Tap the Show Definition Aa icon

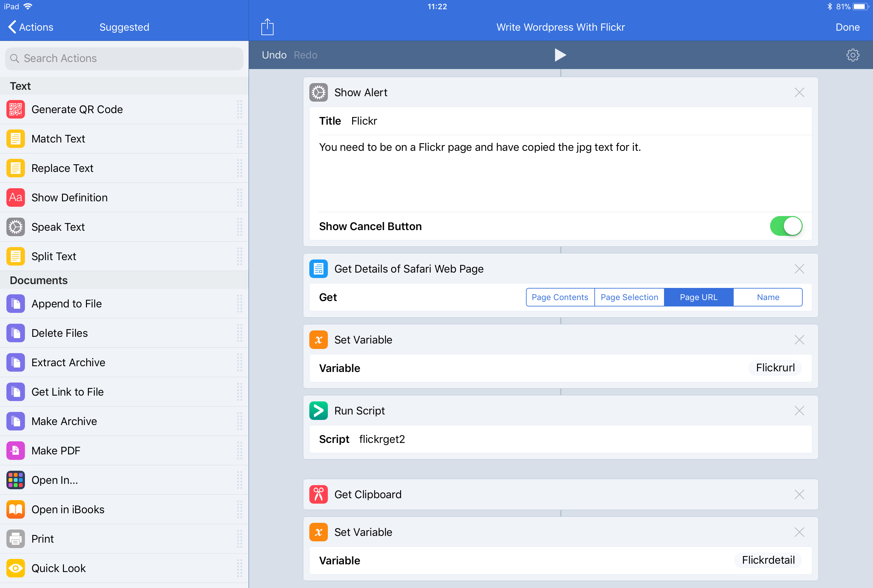(x=16, y=197)
